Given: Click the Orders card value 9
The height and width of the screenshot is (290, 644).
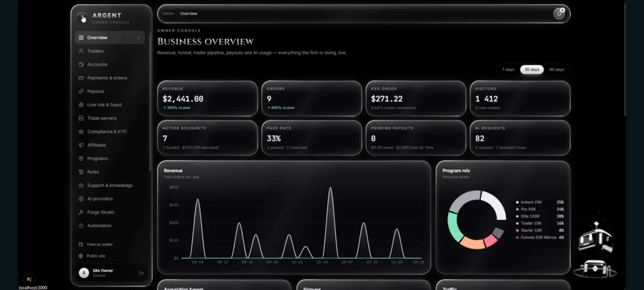Looking at the screenshot, I should pyautogui.click(x=269, y=99).
